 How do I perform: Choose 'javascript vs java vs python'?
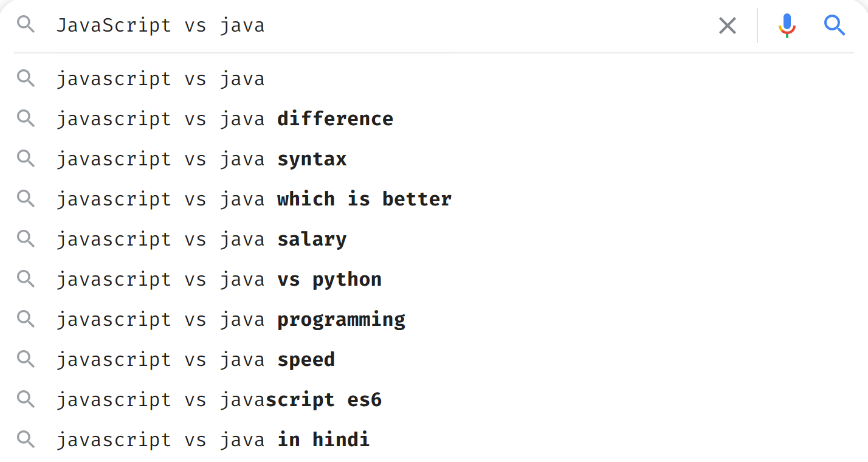[x=434, y=279]
